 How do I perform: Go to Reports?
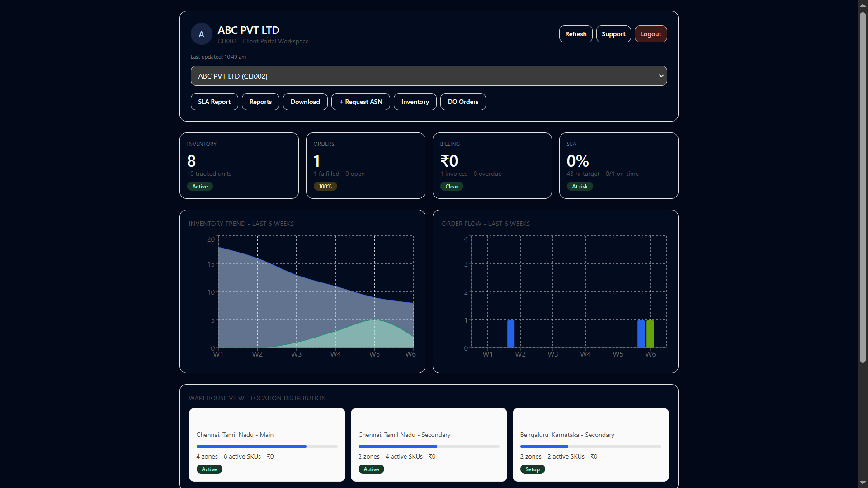260,102
